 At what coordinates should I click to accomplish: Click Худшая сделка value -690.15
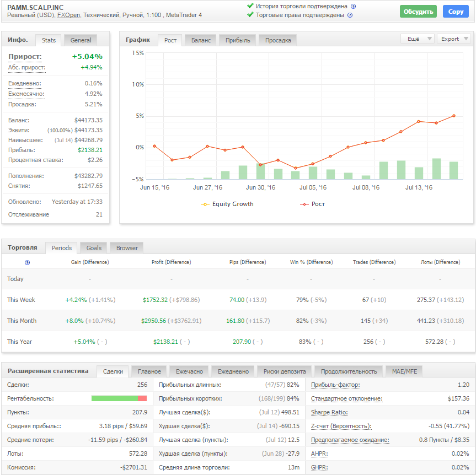pyautogui.click(x=290, y=426)
